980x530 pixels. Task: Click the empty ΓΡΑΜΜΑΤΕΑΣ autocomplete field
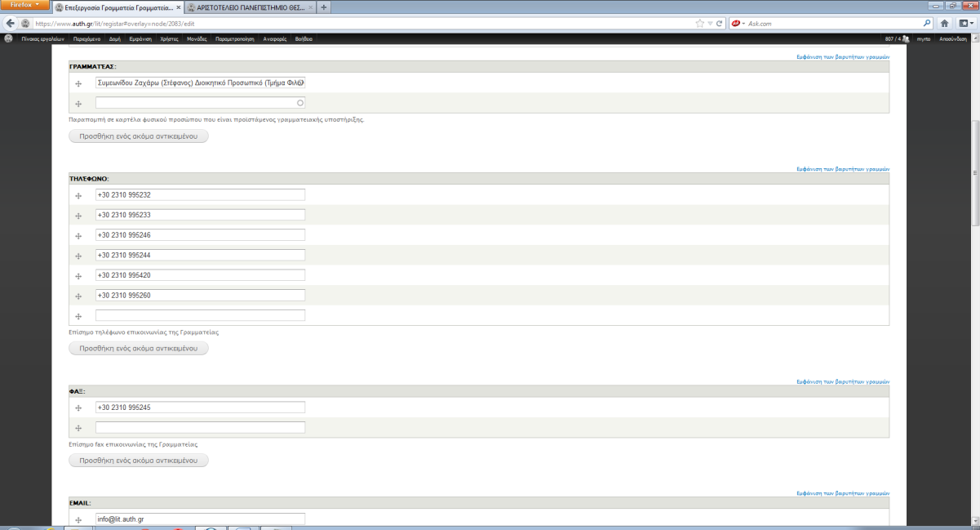click(200, 103)
